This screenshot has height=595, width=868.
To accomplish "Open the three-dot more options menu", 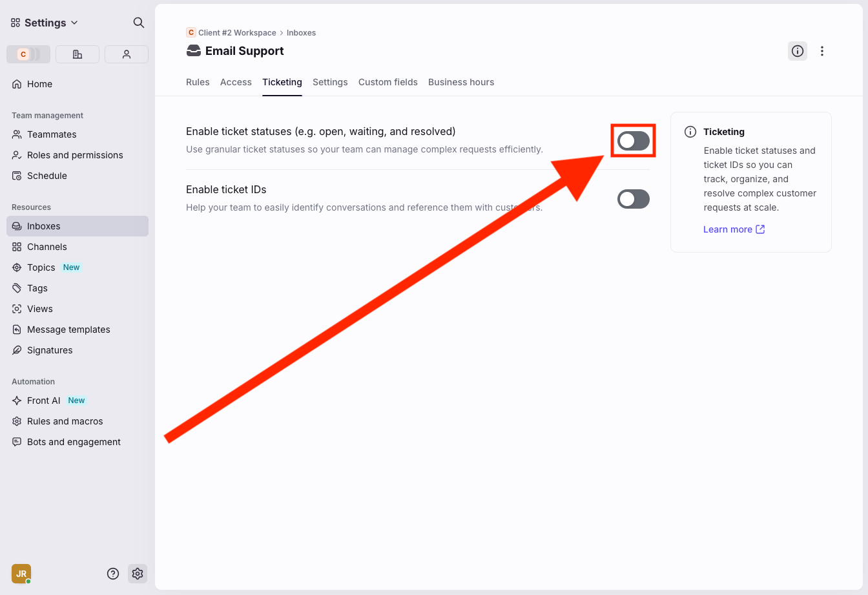I will (x=821, y=51).
